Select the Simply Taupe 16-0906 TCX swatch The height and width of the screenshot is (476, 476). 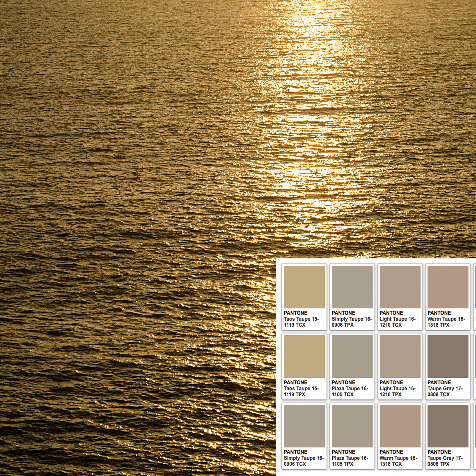(304, 426)
